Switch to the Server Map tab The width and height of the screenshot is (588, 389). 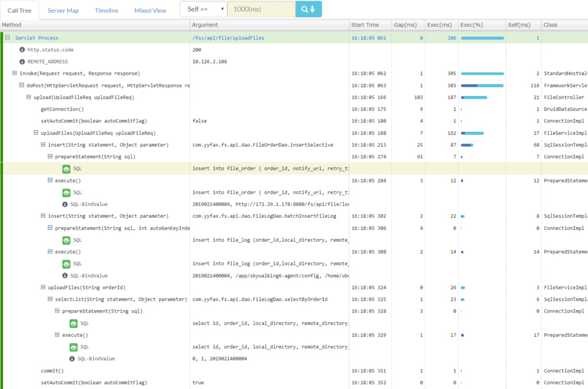(x=63, y=11)
